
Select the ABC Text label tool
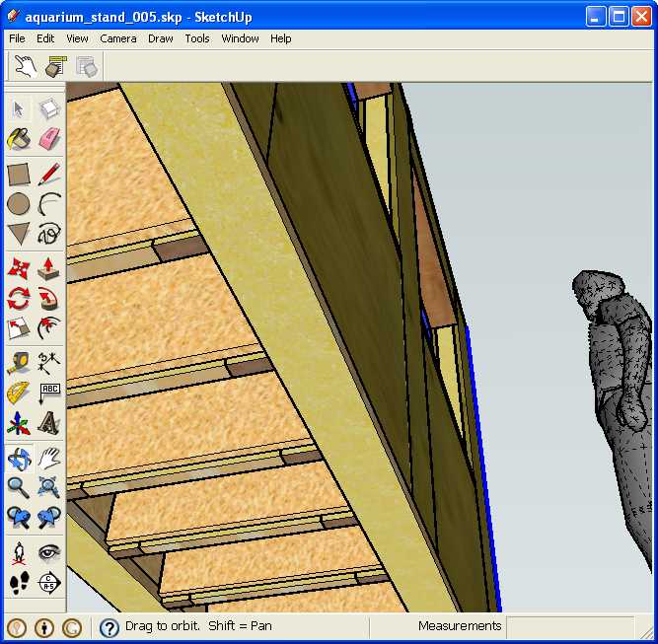pos(49,393)
